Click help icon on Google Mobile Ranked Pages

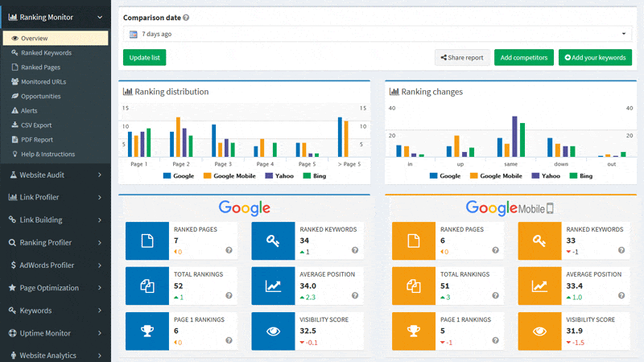tap(495, 250)
